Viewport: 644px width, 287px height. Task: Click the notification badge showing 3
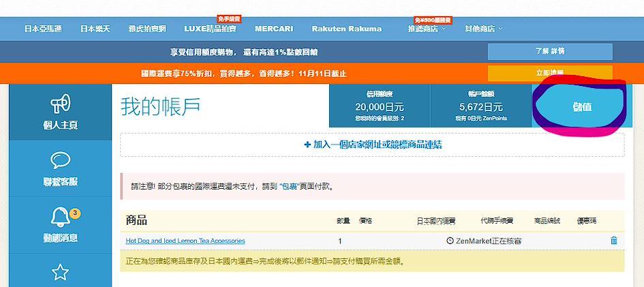tap(75, 213)
